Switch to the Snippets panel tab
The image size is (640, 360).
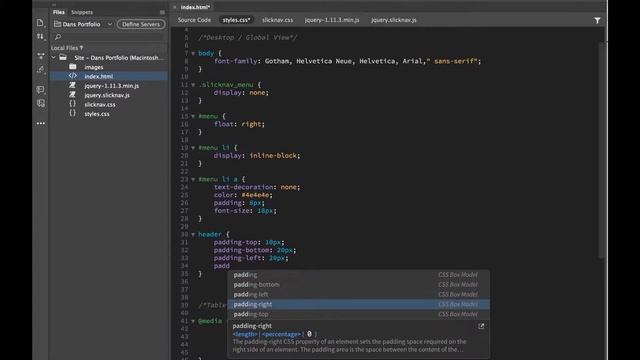[x=82, y=12]
